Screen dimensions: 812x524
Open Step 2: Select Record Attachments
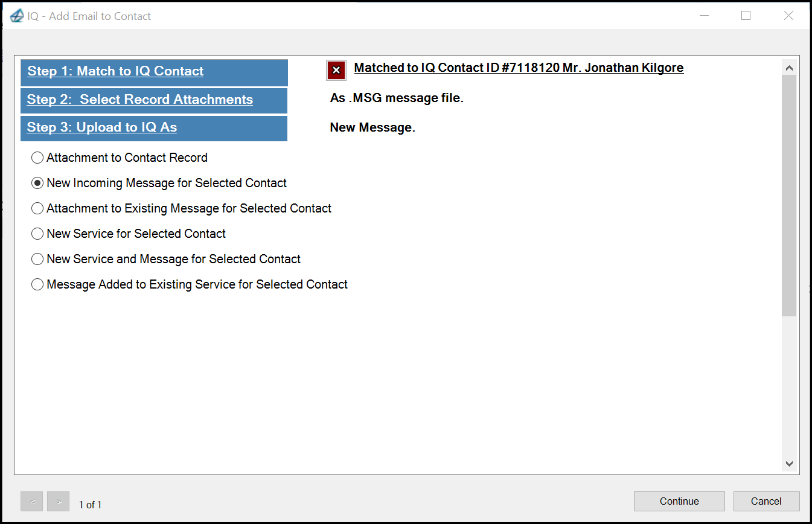coord(154,100)
